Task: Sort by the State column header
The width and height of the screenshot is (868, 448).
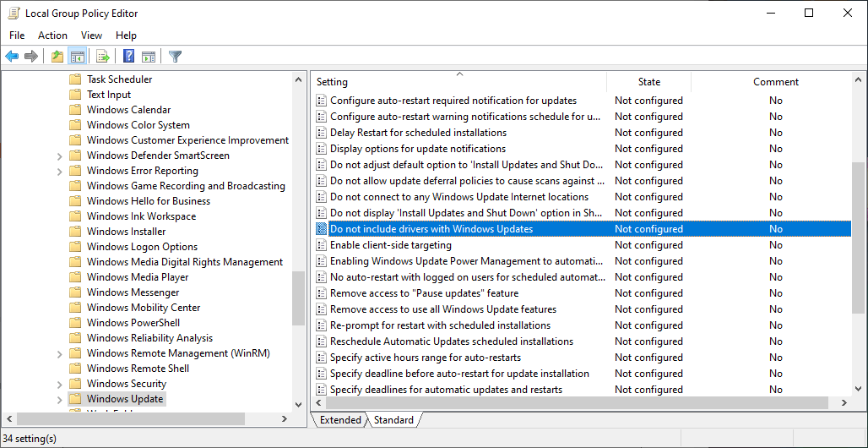Action: (648, 82)
